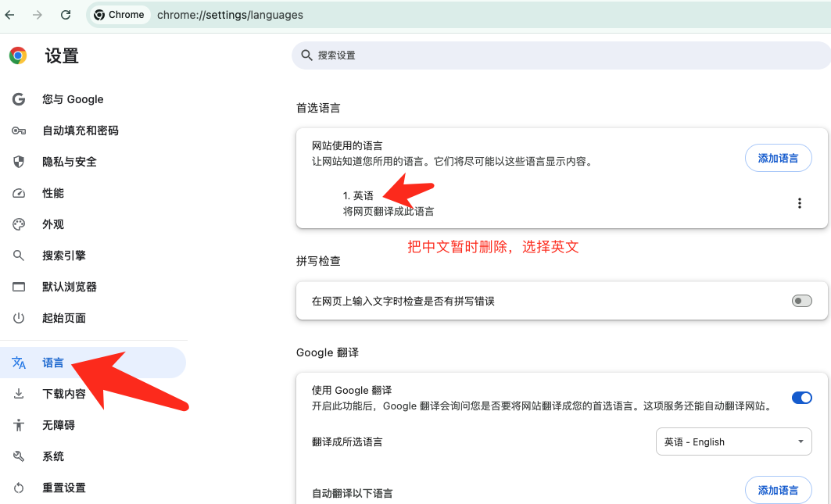831x504 pixels.
Task: Click the download icon in sidebar
Action: click(19, 394)
